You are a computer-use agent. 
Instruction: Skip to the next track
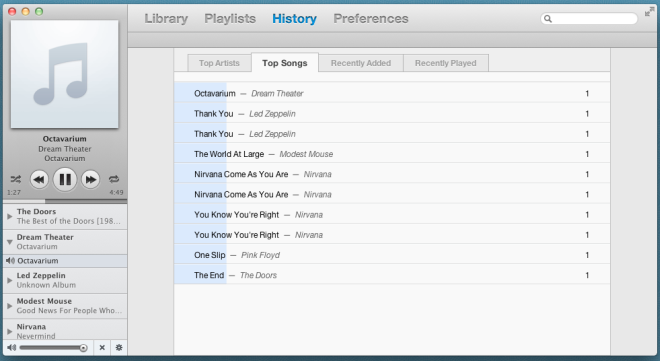[x=90, y=180]
